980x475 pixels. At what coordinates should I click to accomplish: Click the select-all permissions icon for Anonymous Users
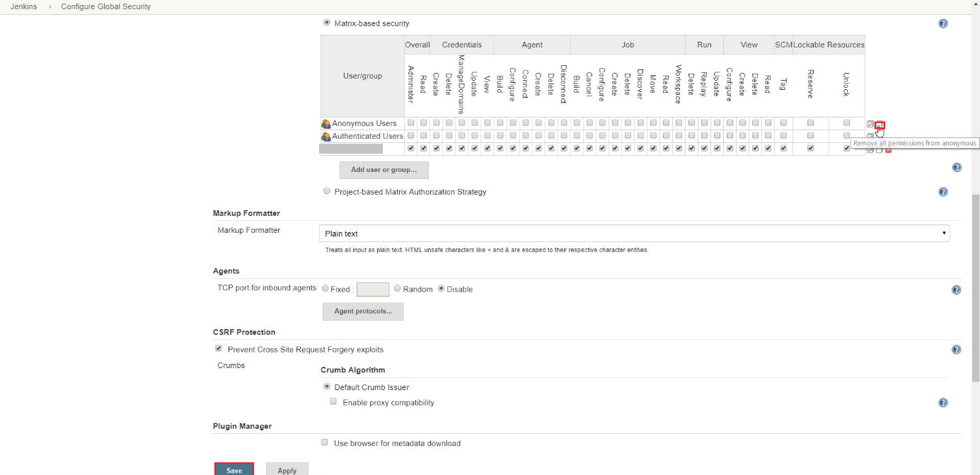click(x=870, y=124)
